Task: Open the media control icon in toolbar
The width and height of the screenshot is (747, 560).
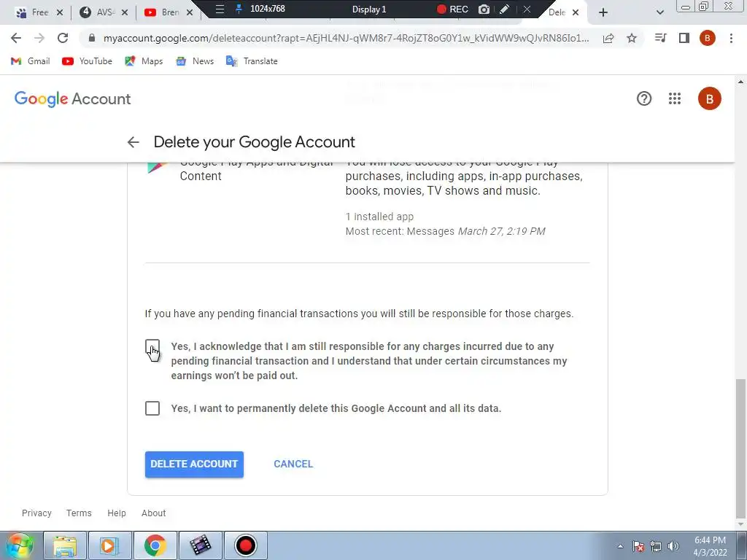Action: (660, 38)
